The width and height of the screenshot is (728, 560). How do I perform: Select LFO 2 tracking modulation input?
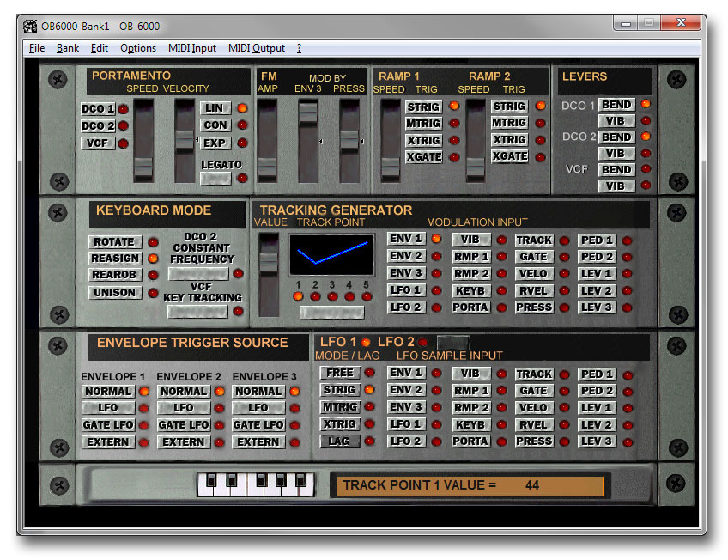point(406,307)
